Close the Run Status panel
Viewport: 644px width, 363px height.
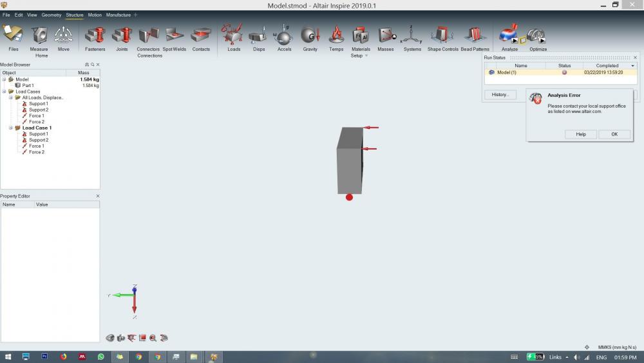click(635, 57)
